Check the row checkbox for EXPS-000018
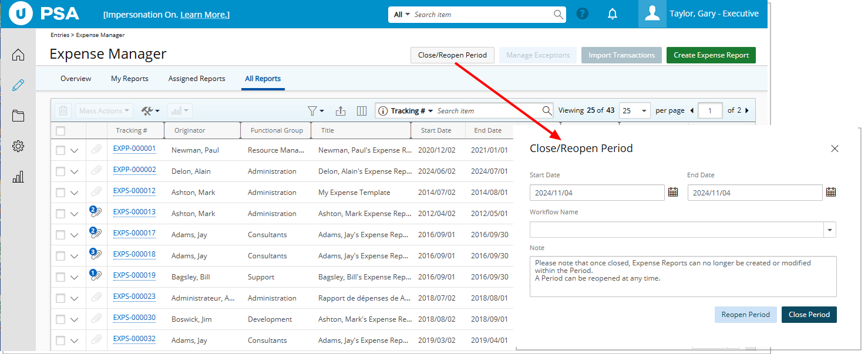Image resolution: width=868 pixels, height=354 pixels. tap(60, 256)
